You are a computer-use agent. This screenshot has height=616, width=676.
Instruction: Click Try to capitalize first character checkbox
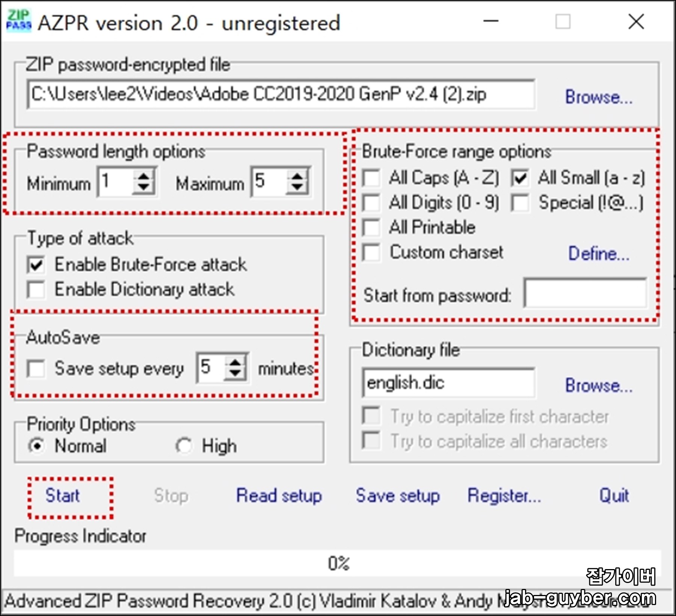point(371,416)
